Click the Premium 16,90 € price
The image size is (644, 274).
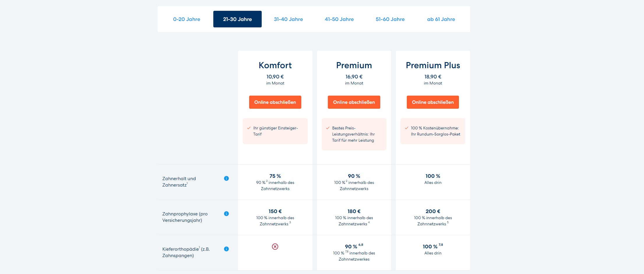tap(354, 77)
